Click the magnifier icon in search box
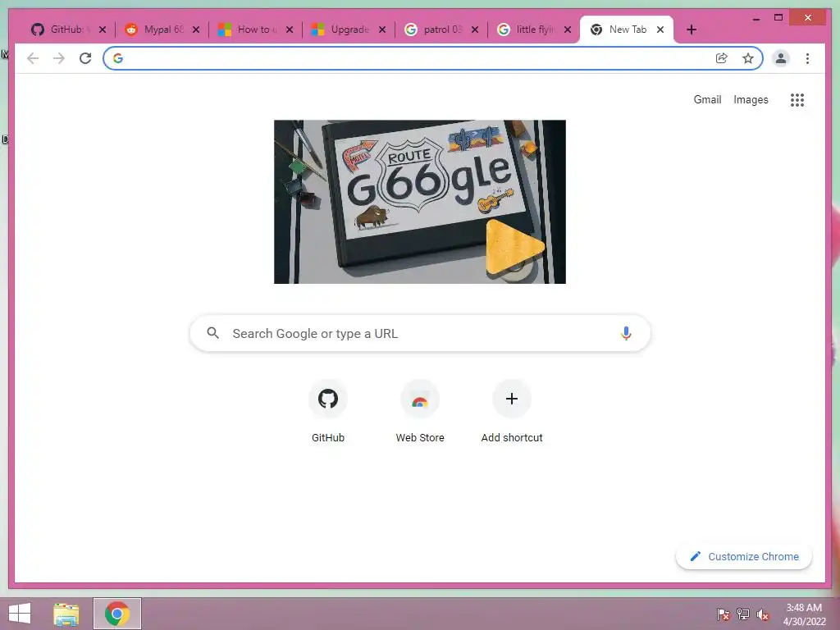This screenshot has width=840, height=630. click(x=212, y=333)
